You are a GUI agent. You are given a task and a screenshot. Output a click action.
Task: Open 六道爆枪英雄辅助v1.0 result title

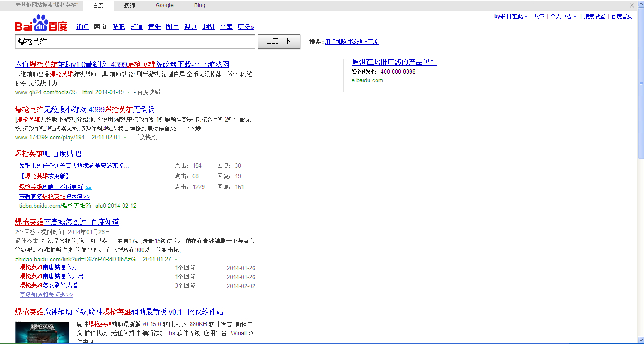122,64
